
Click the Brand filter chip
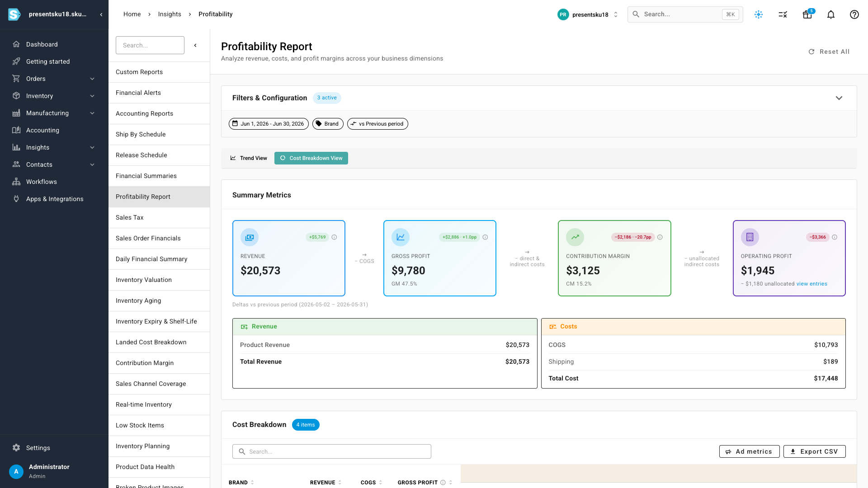(328, 124)
